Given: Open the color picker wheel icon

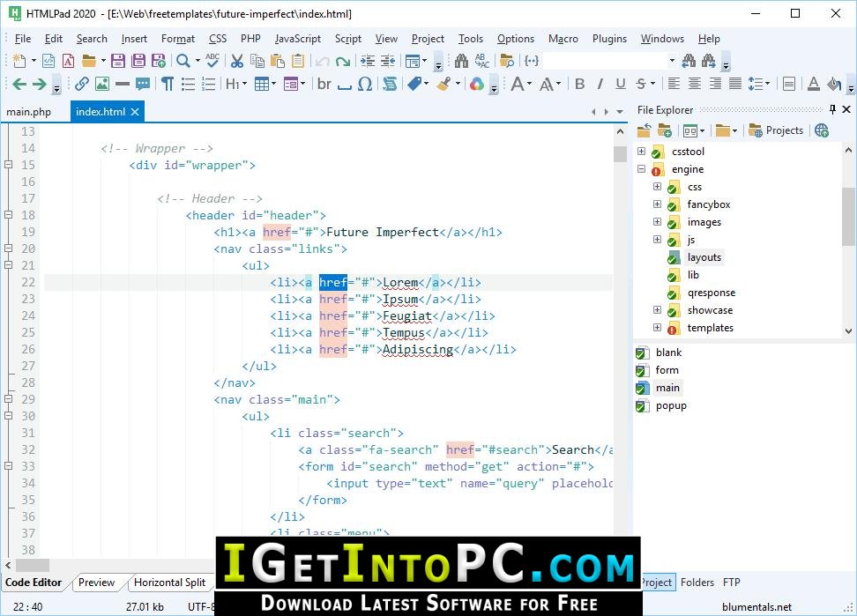Looking at the screenshot, I should (x=477, y=84).
